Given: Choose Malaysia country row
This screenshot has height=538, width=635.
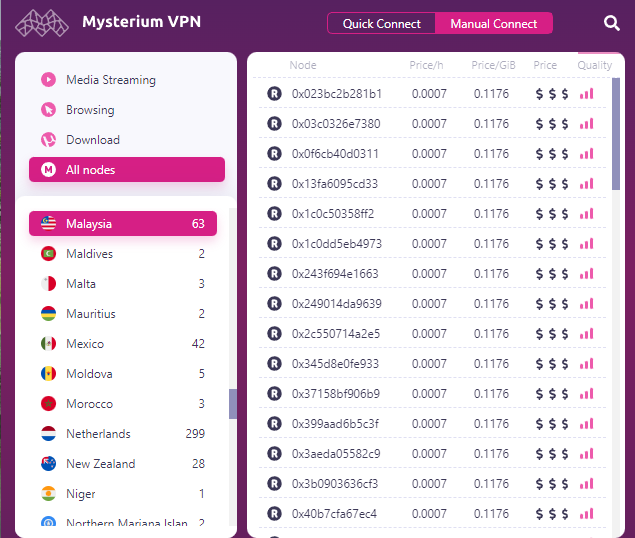Looking at the screenshot, I should click(123, 224).
